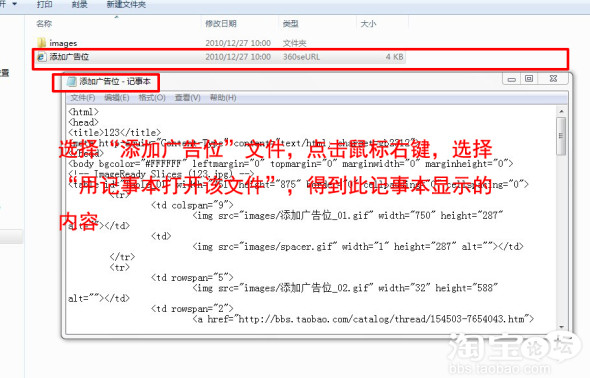Viewport: 590px width, 378px height.
Task: Select the 添加广告位 file icon
Action: (41, 57)
